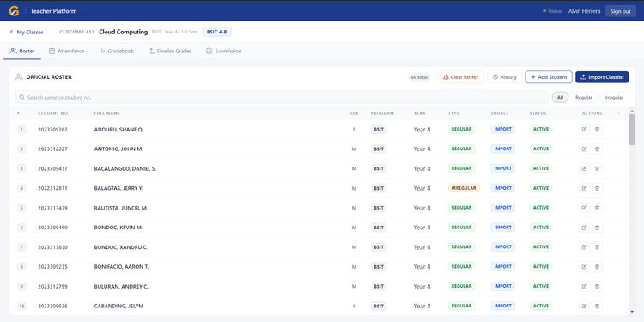Screen dimensions: 644x322
Task: Delete the BONDOC, KEVIN M. row
Action: pyautogui.click(x=597, y=228)
